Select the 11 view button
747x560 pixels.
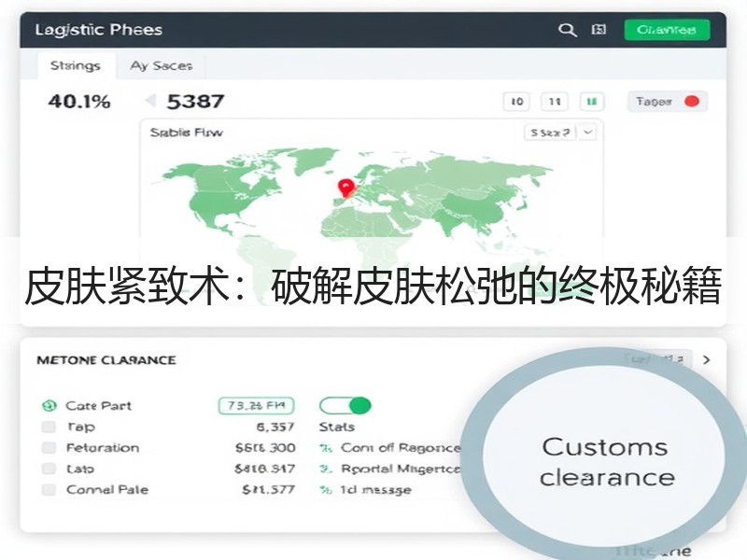tap(554, 102)
